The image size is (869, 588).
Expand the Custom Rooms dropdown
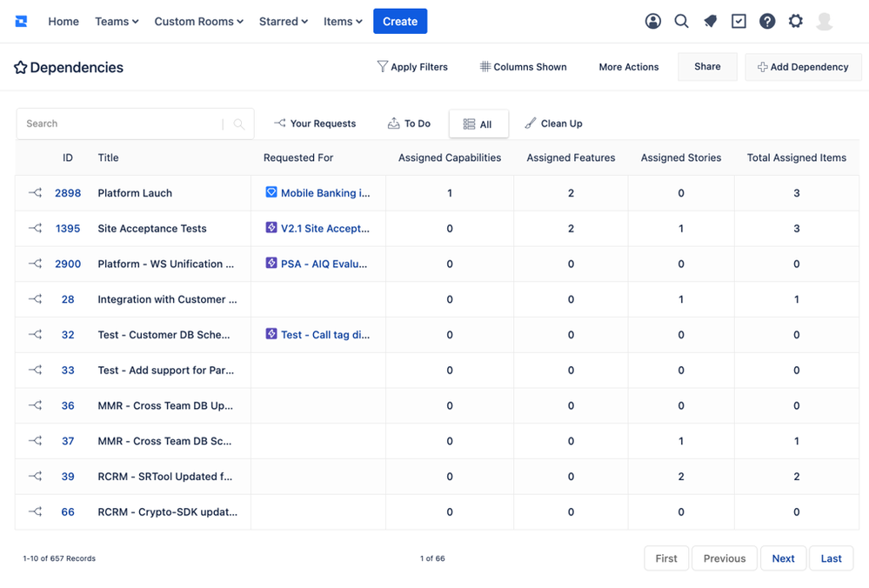(x=198, y=22)
